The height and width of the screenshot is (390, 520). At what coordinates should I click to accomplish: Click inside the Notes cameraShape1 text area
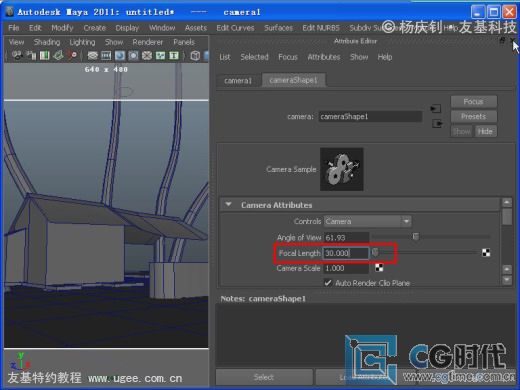365,335
